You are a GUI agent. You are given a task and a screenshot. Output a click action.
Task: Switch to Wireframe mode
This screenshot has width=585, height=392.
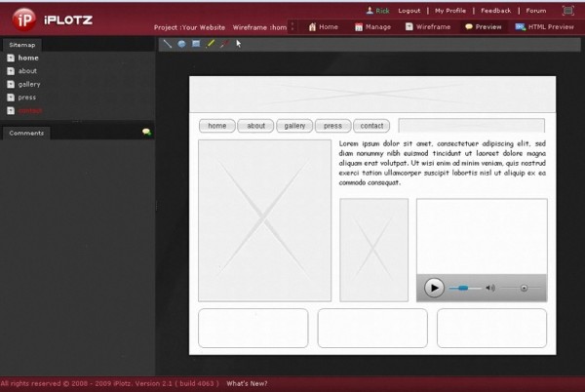point(428,27)
